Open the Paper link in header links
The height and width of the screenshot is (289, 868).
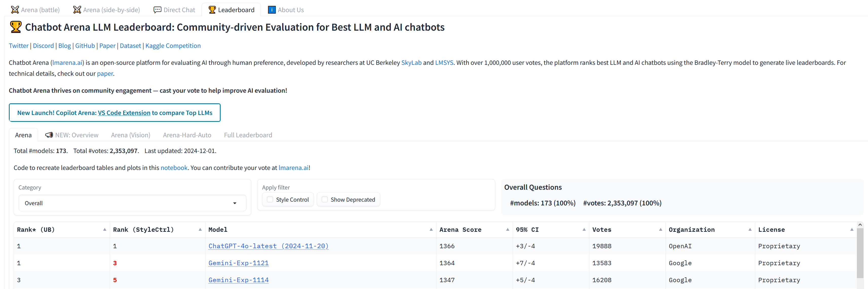pyautogui.click(x=107, y=46)
